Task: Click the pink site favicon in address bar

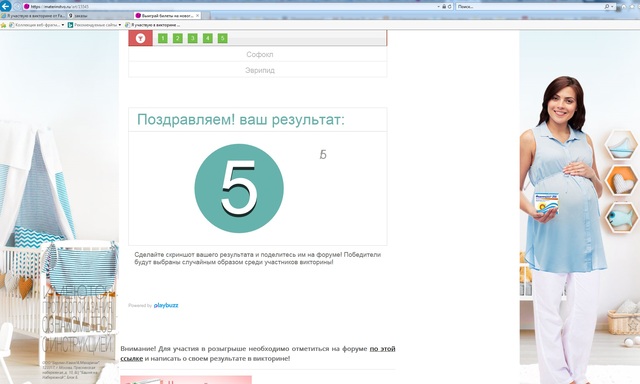Action: click(x=27, y=7)
